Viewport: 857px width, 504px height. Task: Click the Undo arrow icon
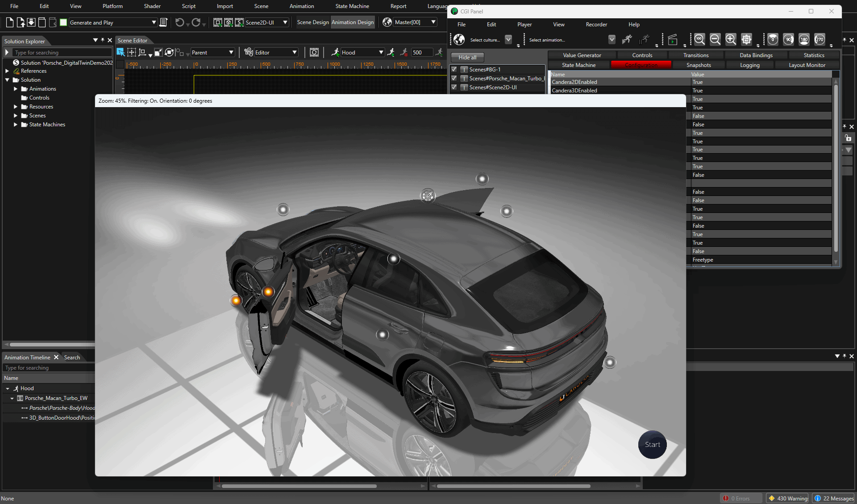click(x=179, y=22)
